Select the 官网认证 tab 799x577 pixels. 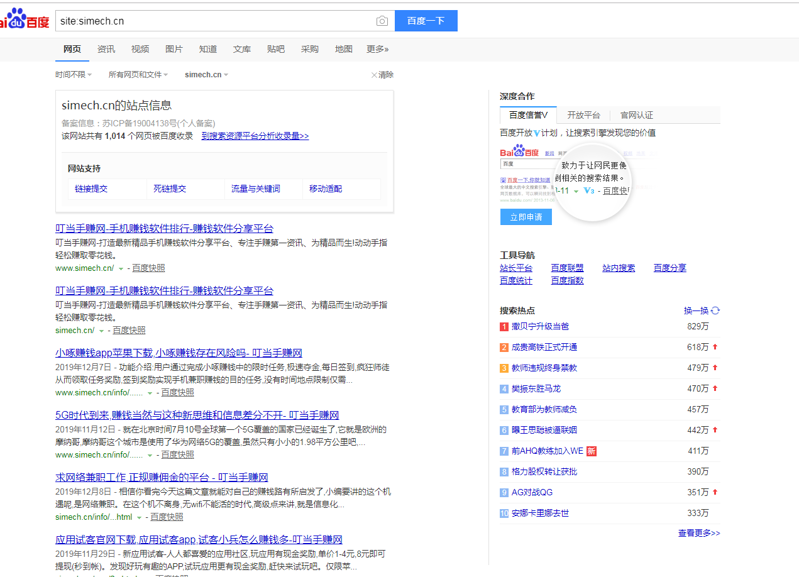[x=636, y=115]
